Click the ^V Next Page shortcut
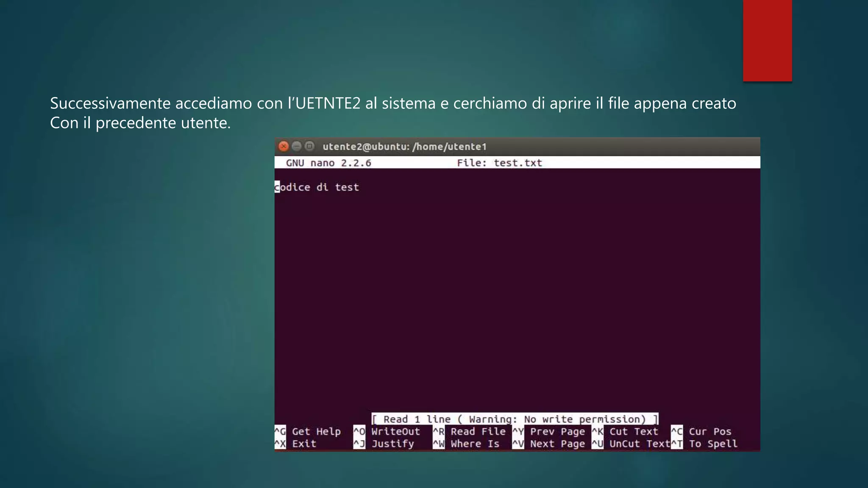 point(548,444)
